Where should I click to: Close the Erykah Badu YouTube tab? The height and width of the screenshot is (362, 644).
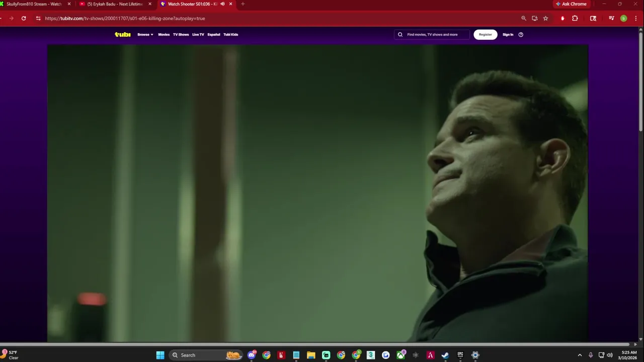pos(149,4)
